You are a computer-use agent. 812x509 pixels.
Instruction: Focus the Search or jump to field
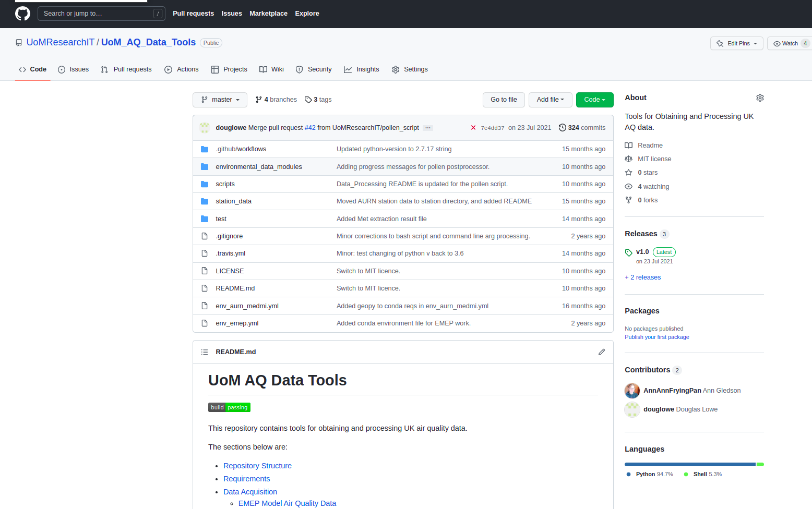click(101, 14)
